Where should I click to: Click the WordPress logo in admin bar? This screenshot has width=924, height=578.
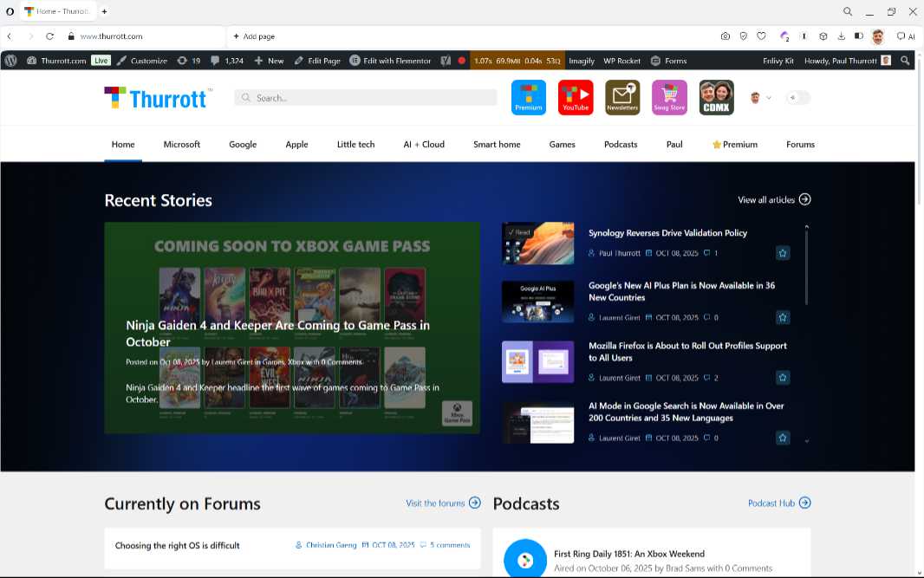10,61
